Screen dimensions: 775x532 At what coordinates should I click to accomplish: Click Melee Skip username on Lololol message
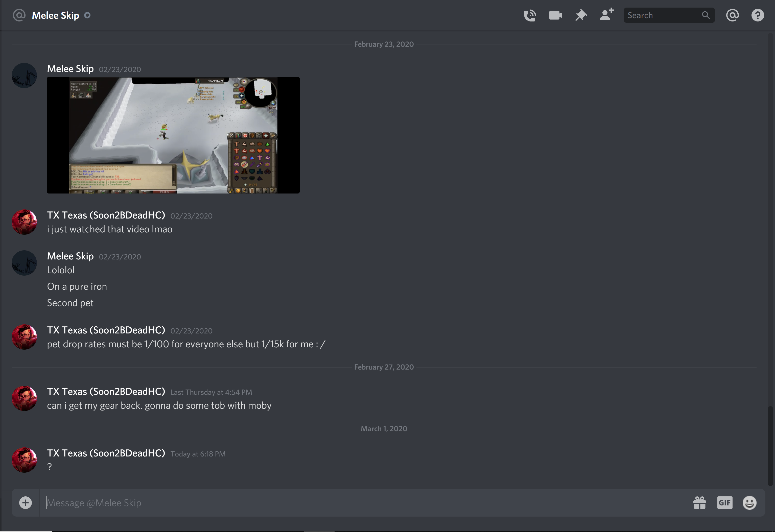[70, 256]
